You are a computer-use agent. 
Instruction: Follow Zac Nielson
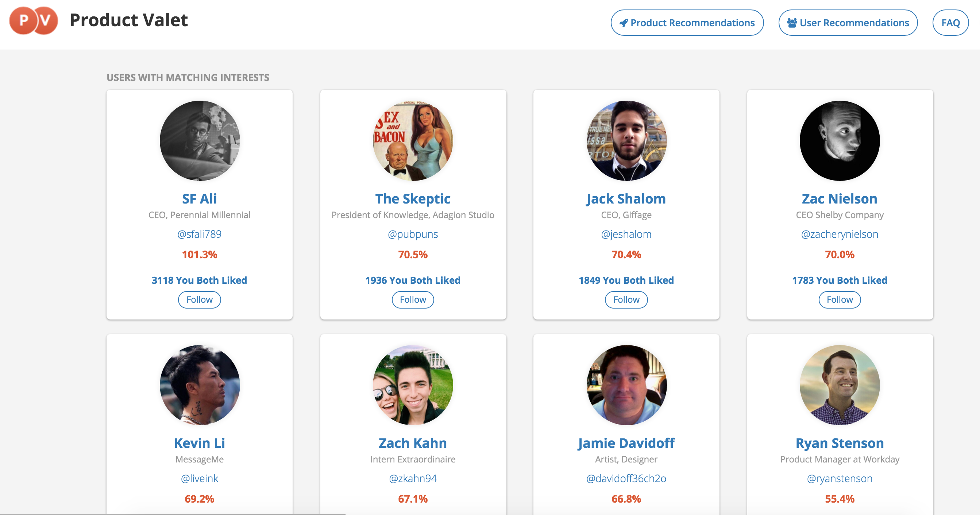pos(840,300)
